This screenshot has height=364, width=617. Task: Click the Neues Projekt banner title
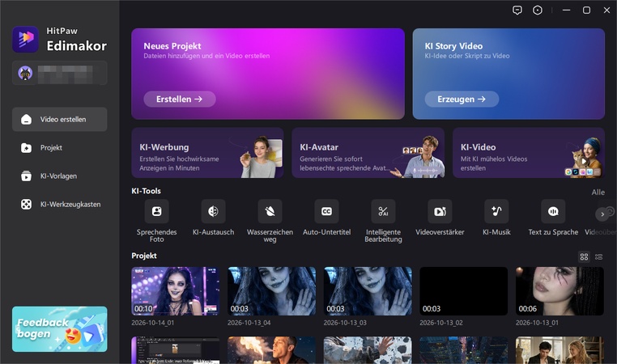coord(172,46)
